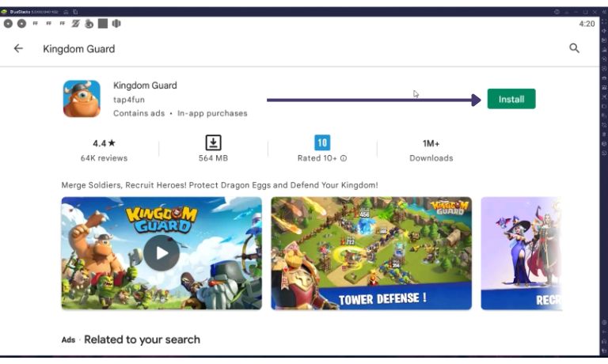Open the Play Store search magnifier
608x364 pixels.
574,48
